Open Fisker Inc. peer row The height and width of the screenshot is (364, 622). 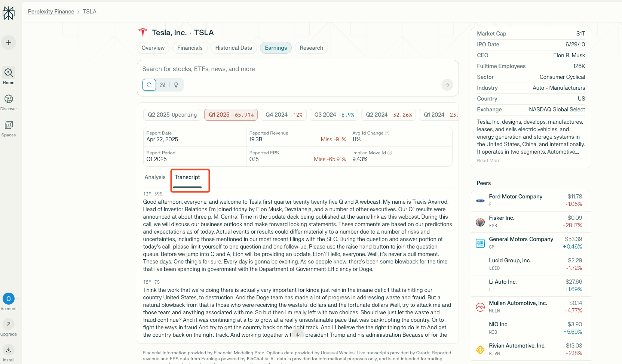tap(531, 222)
